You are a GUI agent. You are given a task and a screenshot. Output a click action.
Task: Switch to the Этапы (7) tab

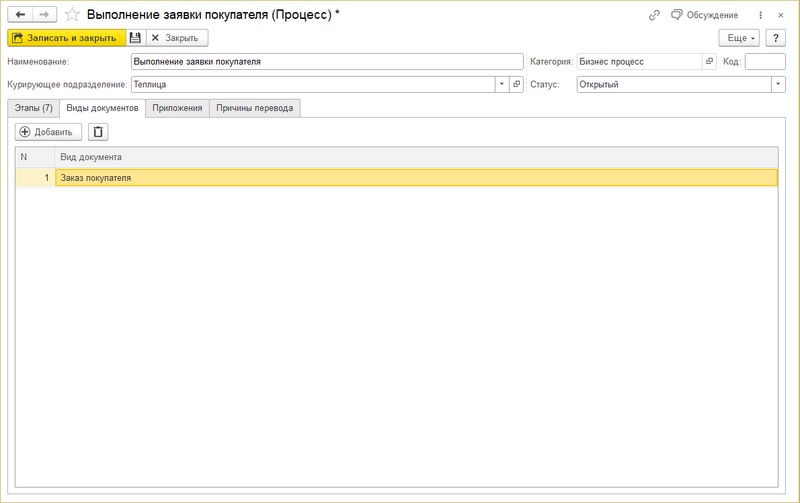tap(34, 108)
